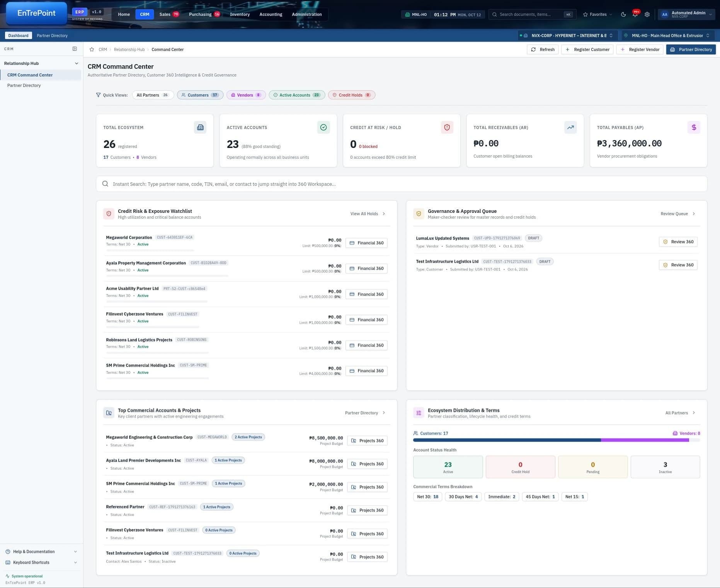The height and width of the screenshot is (588, 720).
Task: Select the All Partners quick view
Action: (153, 95)
